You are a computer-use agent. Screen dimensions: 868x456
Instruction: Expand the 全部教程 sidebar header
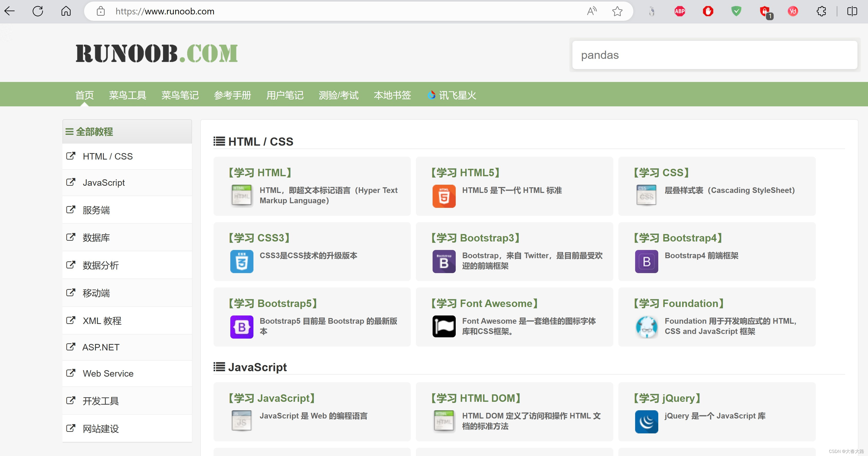click(x=94, y=132)
